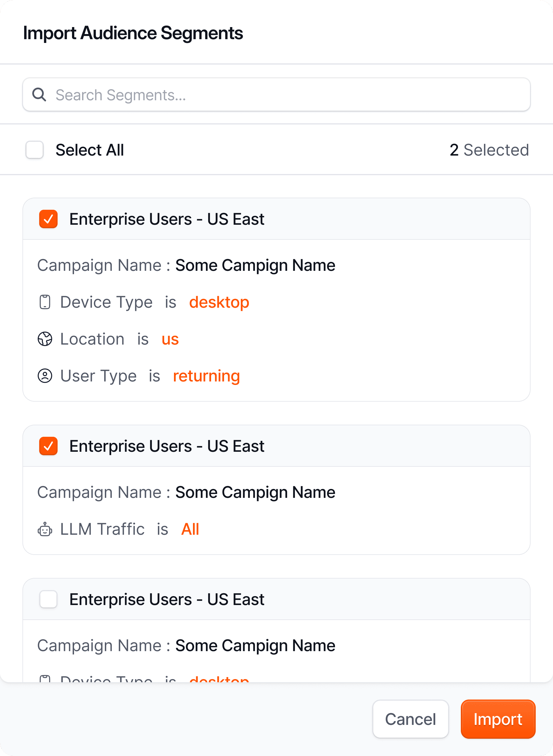Click the LLM Traffic robot icon
Screen dimensions: 553x756
[45, 529]
